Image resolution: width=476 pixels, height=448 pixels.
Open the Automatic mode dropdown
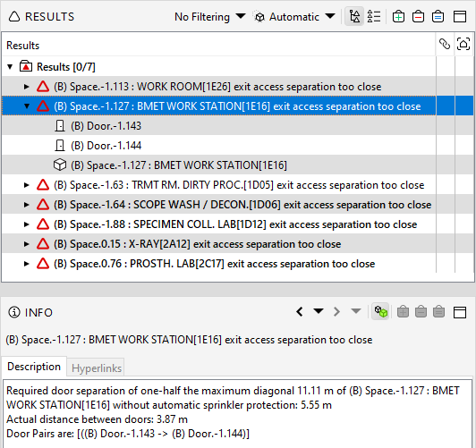(x=294, y=17)
